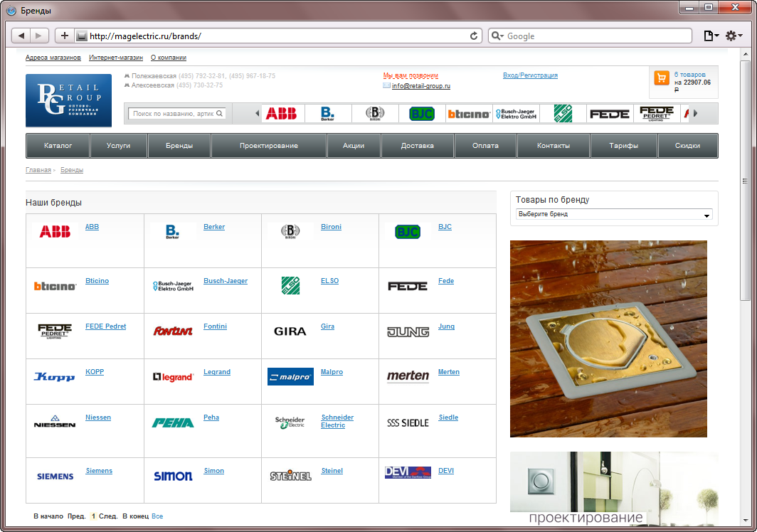Click the Steinel logo in the brands grid
Image resolution: width=757 pixels, height=532 pixels.
290,476
